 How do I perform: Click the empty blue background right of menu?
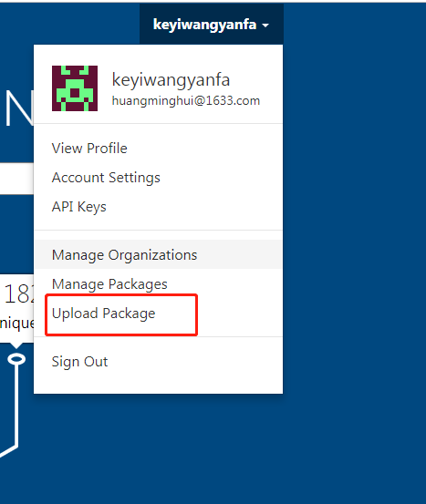354,225
